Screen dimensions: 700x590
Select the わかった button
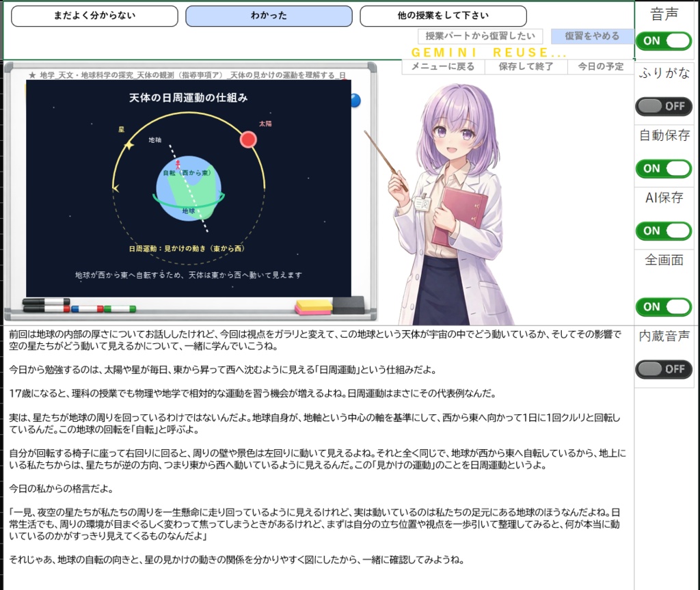(269, 16)
